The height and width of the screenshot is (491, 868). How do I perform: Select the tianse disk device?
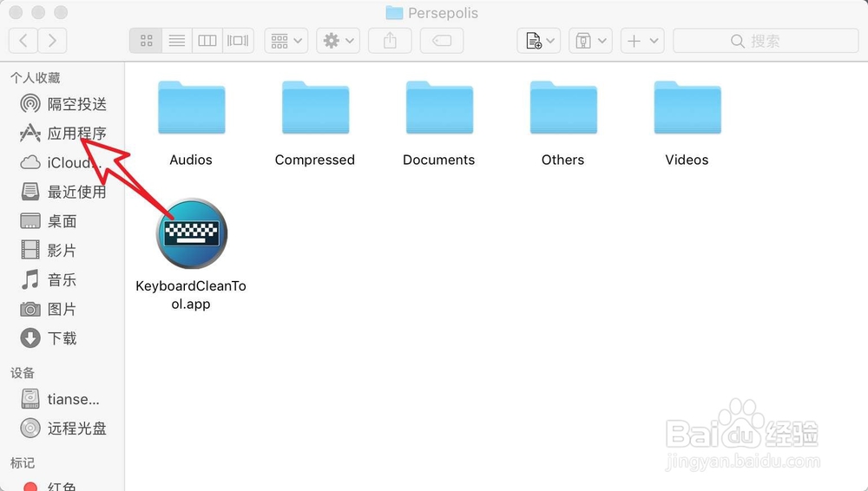coord(61,398)
